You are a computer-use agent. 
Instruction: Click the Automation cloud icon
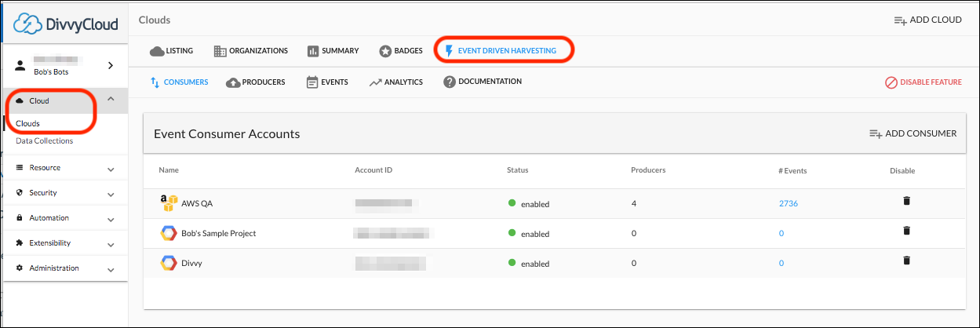tap(20, 218)
